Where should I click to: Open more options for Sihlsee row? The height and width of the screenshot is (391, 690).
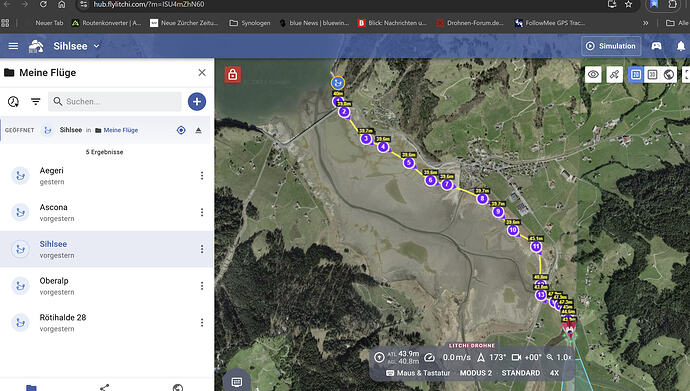[x=202, y=249]
